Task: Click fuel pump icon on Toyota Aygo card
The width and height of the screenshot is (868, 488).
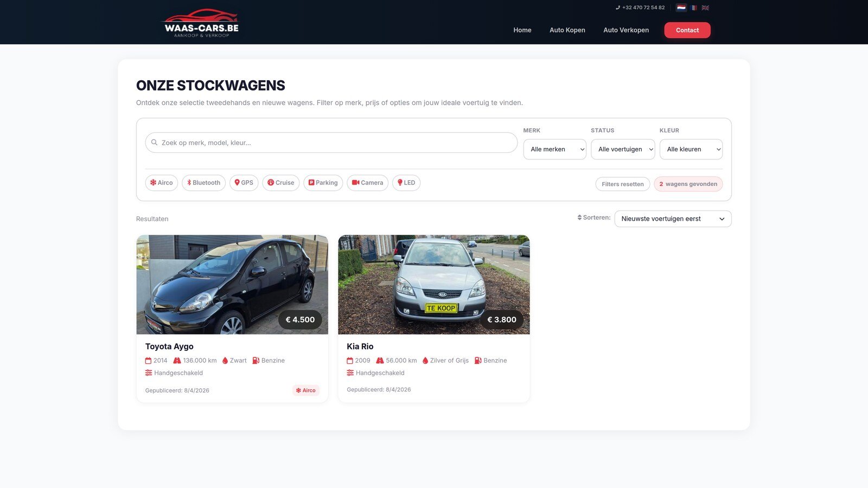Action: [x=256, y=361]
